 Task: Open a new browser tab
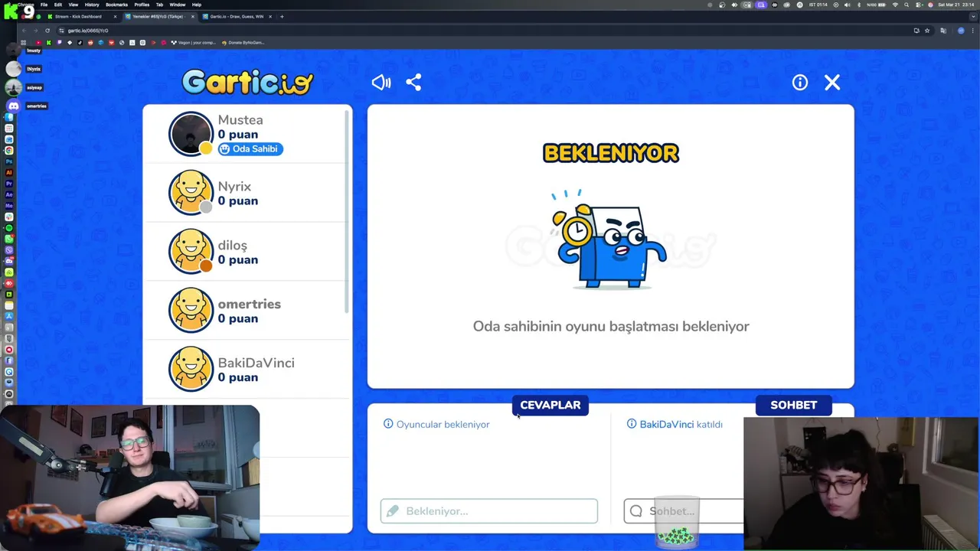tap(282, 16)
